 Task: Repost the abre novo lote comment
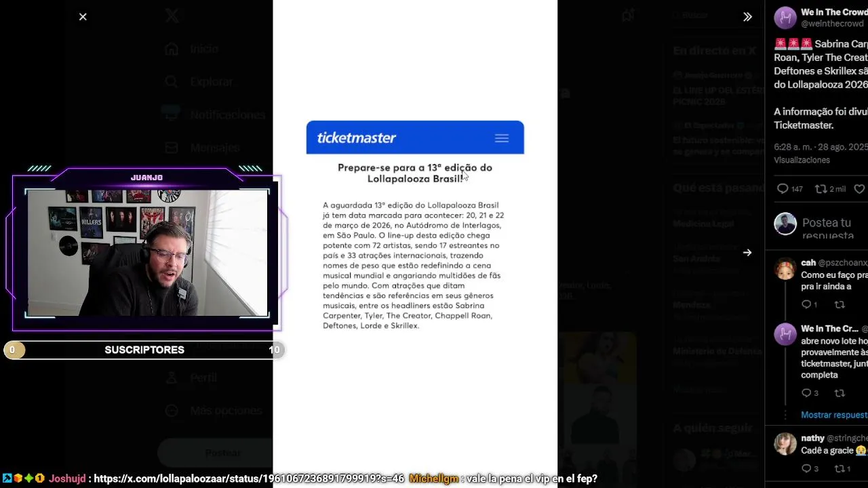click(x=840, y=393)
